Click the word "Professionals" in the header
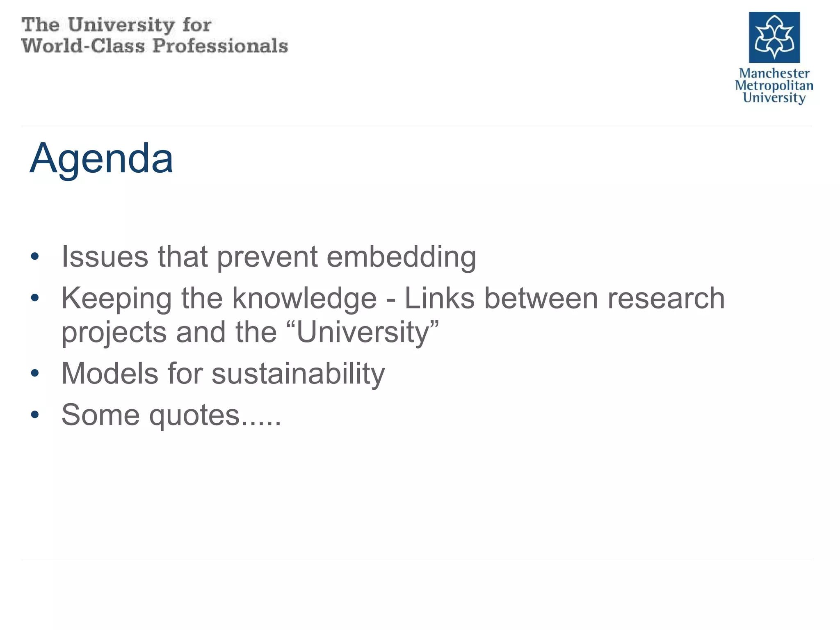Image resolution: width=840 pixels, height=630 pixels. [x=220, y=46]
